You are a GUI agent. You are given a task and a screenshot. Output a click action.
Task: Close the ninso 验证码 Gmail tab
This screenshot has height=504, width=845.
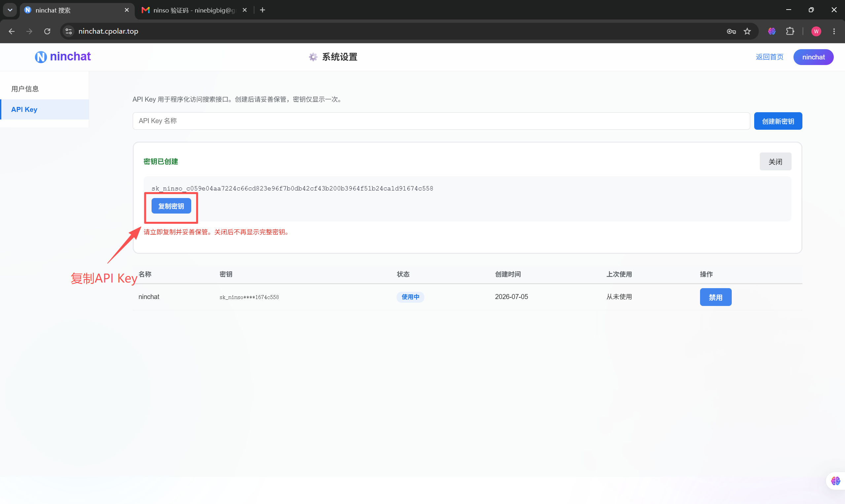245,10
